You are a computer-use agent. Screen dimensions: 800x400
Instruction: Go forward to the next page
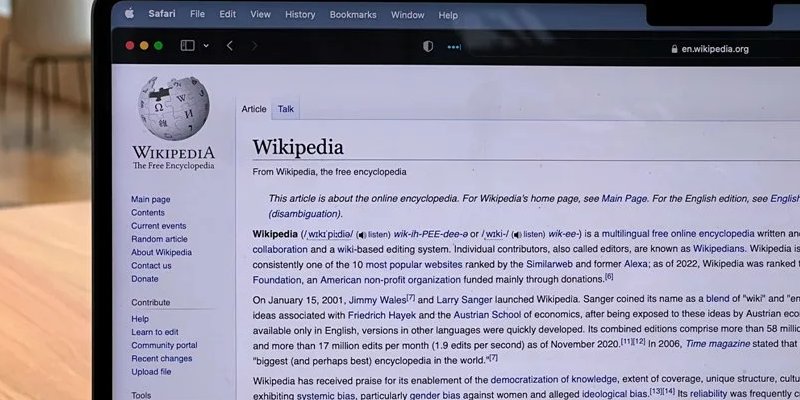pyautogui.click(x=254, y=46)
